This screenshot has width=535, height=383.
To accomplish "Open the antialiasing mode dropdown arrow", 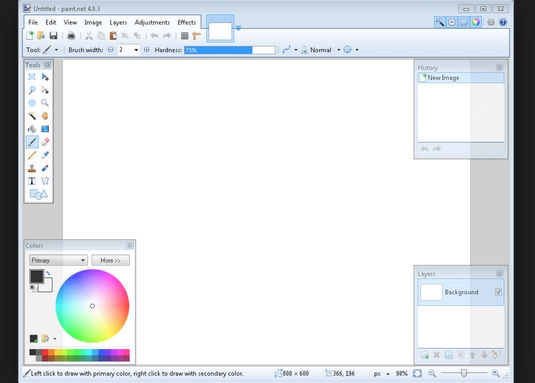I will pos(296,50).
